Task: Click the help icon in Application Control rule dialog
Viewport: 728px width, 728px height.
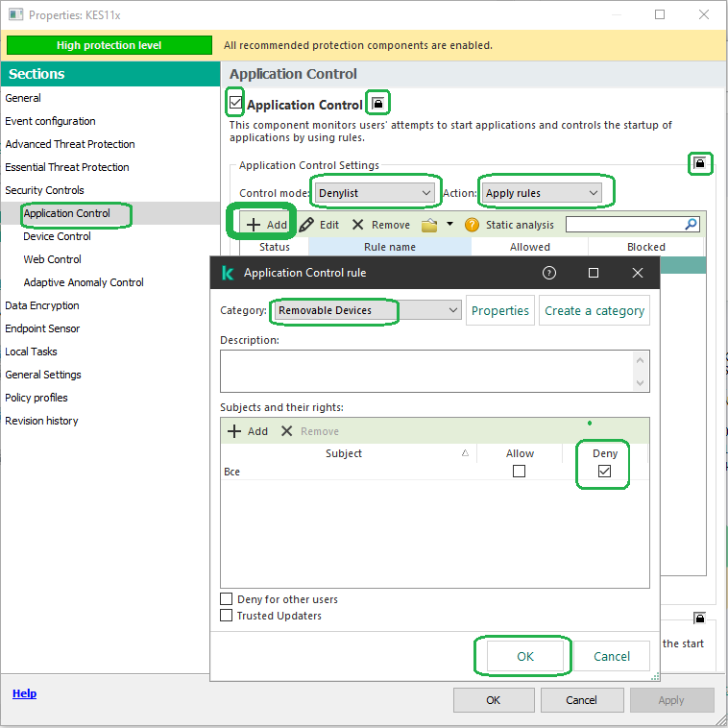Action: [548, 273]
